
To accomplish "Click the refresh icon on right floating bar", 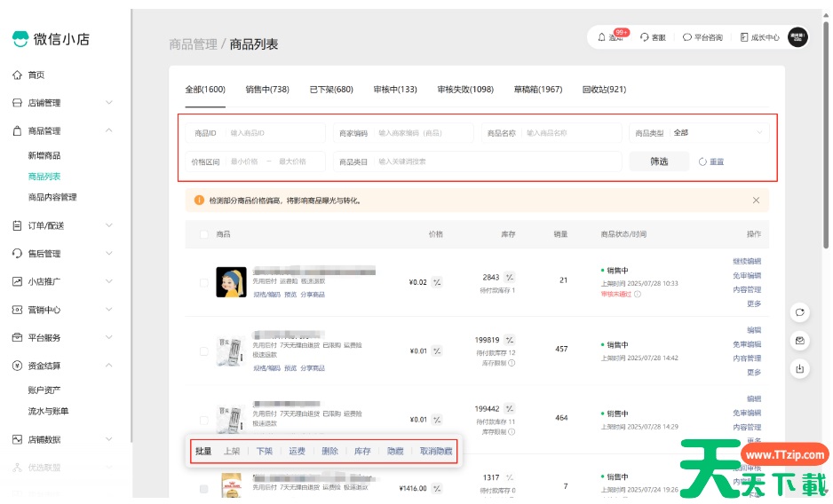I will tap(800, 312).
